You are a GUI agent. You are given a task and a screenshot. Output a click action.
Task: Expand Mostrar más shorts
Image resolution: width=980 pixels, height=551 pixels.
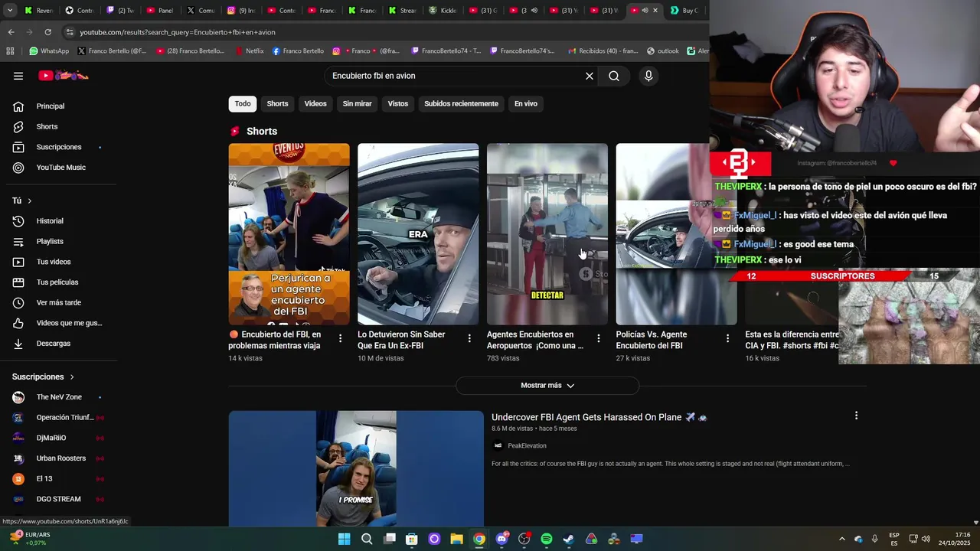pos(547,386)
